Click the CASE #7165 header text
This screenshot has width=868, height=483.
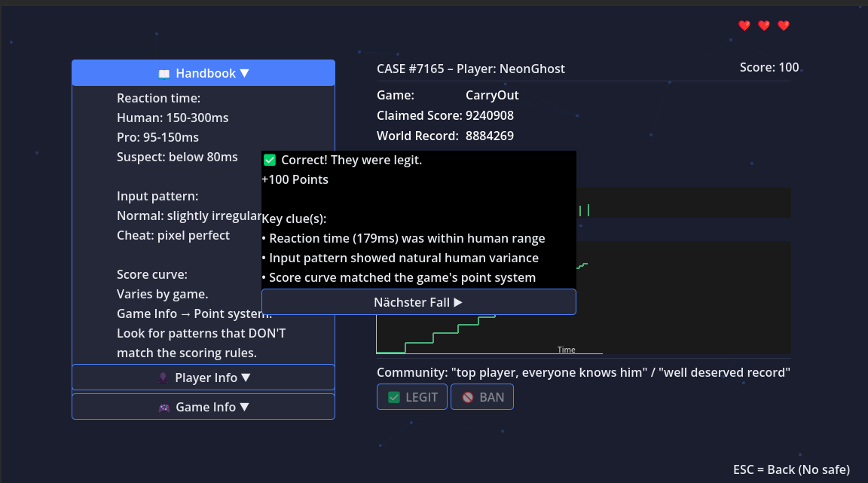pos(470,69)
